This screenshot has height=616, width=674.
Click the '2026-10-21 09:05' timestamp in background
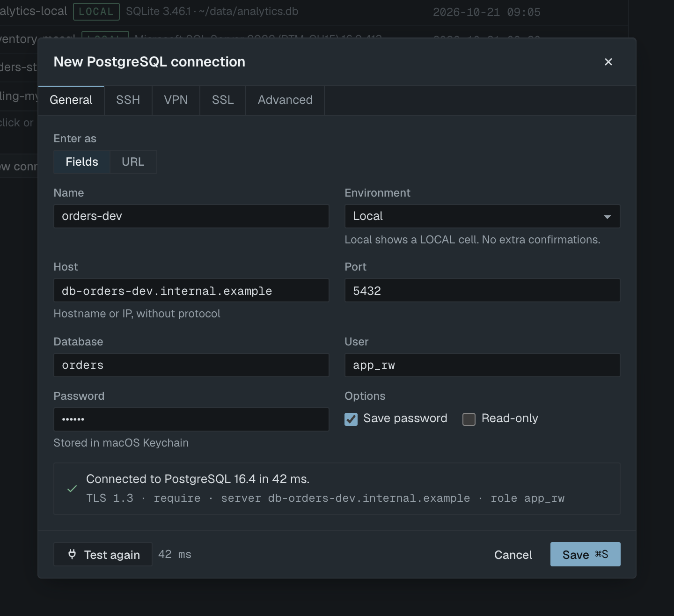click(x=486, y=12)
